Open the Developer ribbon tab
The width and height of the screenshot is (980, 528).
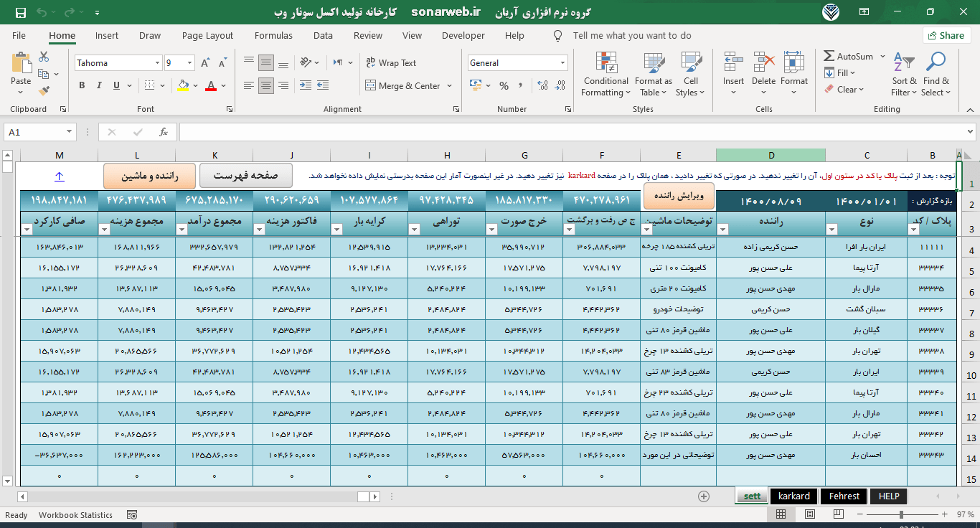(463, 35)
